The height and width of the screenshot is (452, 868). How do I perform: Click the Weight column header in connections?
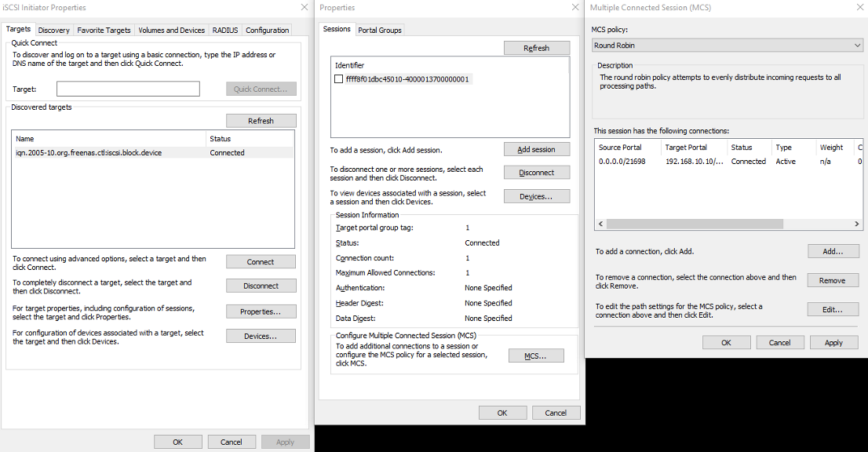pyautogui.click(x=834, y=148)
